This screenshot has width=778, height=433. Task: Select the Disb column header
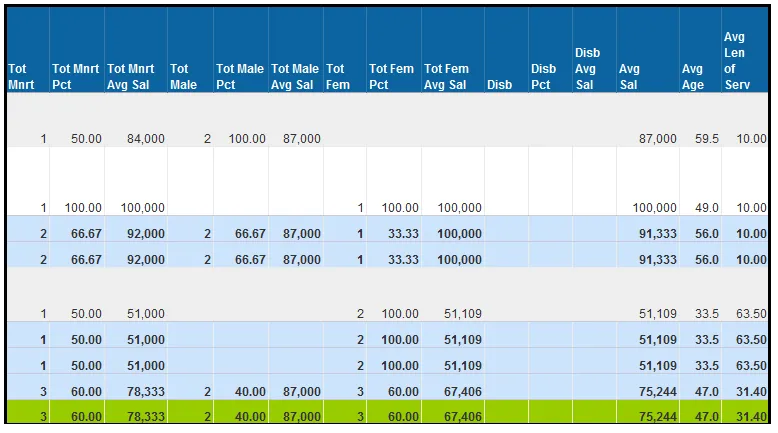pos(507,49)
